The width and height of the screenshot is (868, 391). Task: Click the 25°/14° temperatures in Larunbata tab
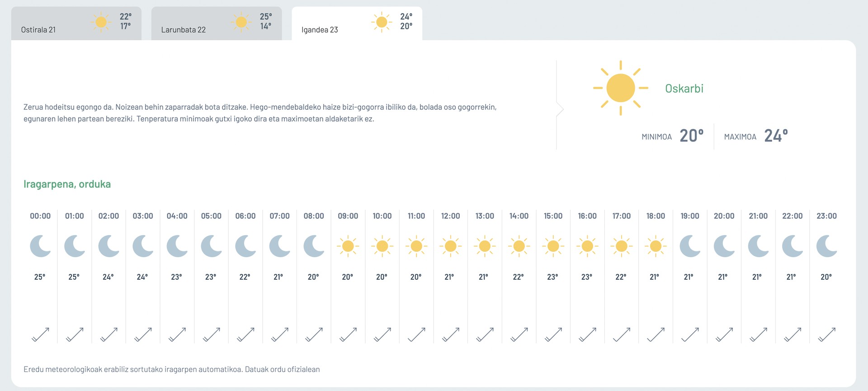point(266,21)
